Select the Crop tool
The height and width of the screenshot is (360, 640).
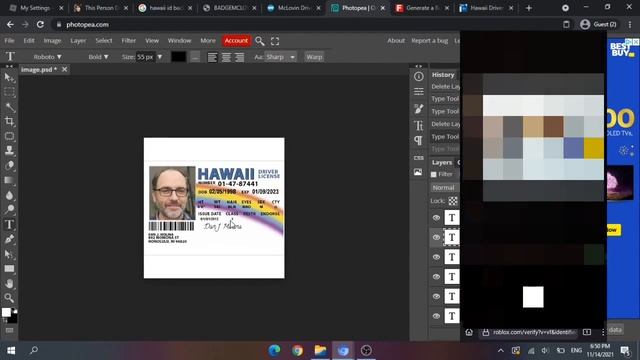pyautogui.click(x=9, y=121)
